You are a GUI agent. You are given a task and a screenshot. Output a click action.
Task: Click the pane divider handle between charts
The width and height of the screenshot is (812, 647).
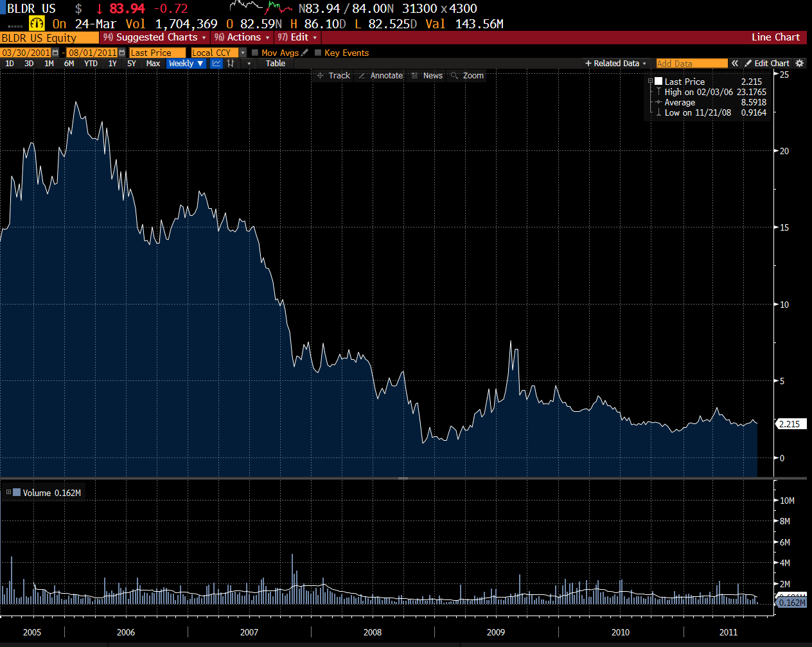pyautogui.click(x=403, y=478)
